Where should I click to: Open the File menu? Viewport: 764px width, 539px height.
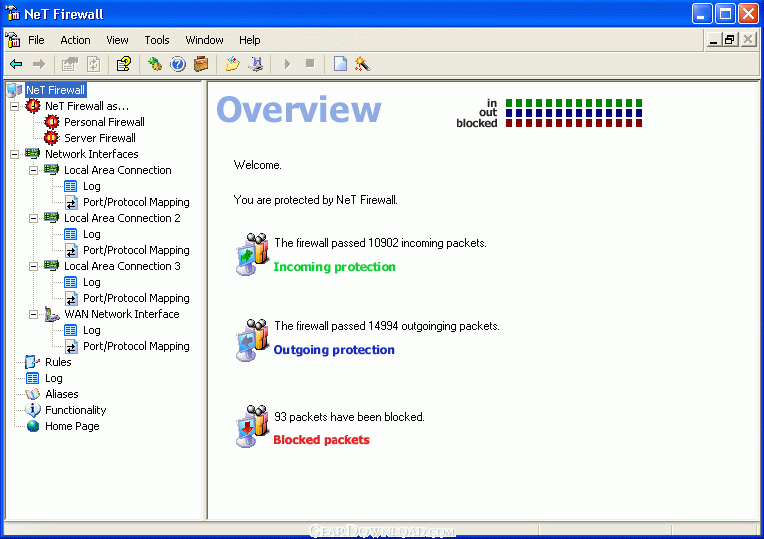(36, 40)
